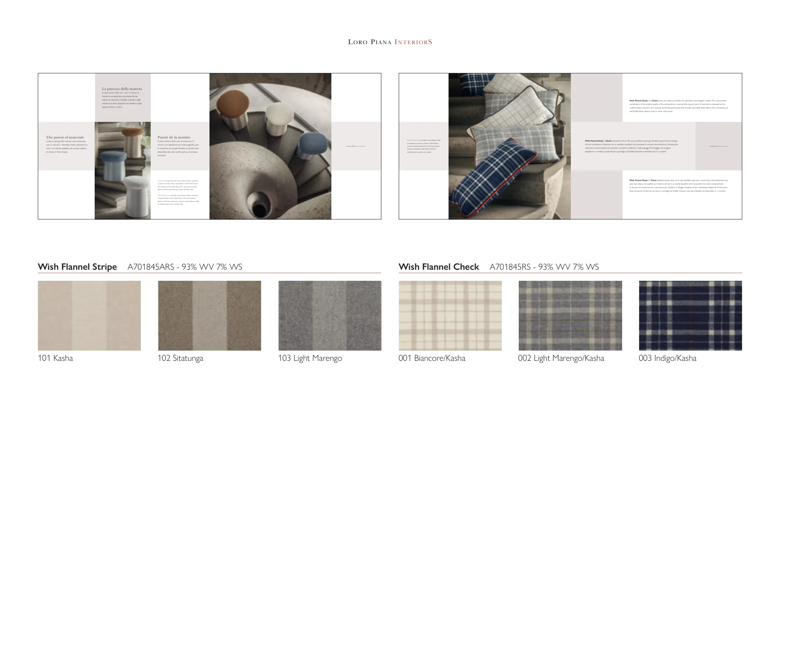Select the 003 Indigo/Kasha check swatch
This screenshot has width=789, height=672.
point(690,315)
